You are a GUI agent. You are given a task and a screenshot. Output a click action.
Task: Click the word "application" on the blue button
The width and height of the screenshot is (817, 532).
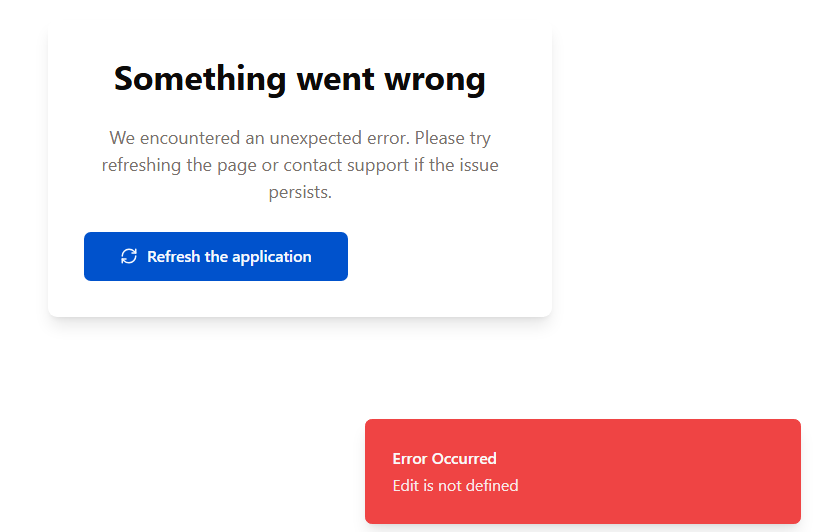[272, 257]
